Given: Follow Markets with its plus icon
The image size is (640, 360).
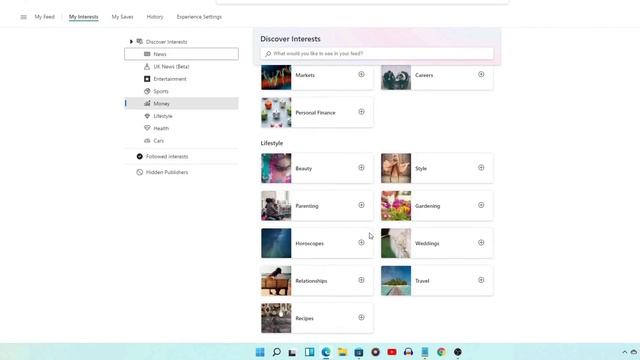Looking at the screenshot, I should coord(361,74).
